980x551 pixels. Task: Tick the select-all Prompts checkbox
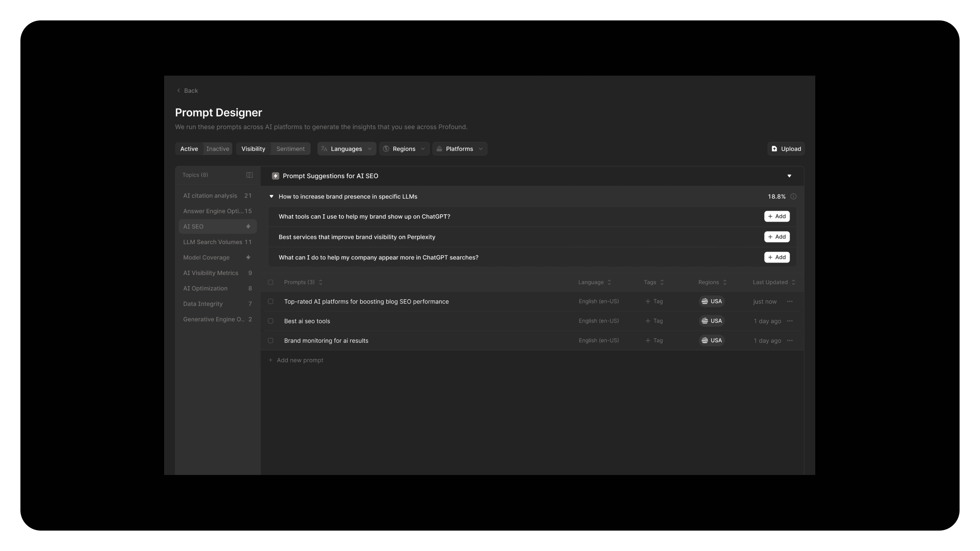pyautogui.click(x=271, y=282)
